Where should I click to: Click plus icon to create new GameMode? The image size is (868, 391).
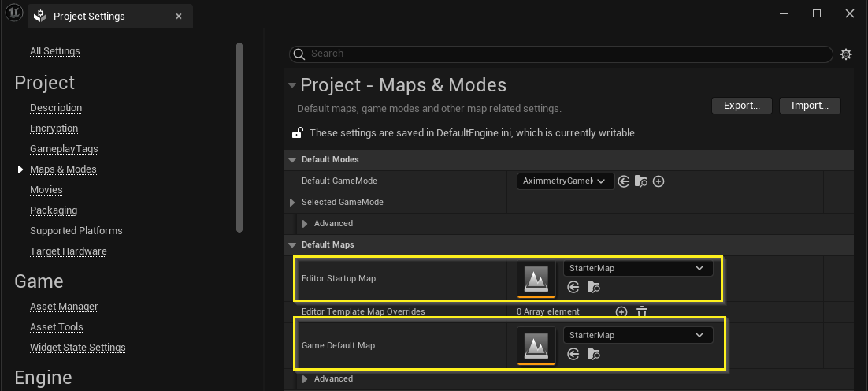click(x=659, y=181)
